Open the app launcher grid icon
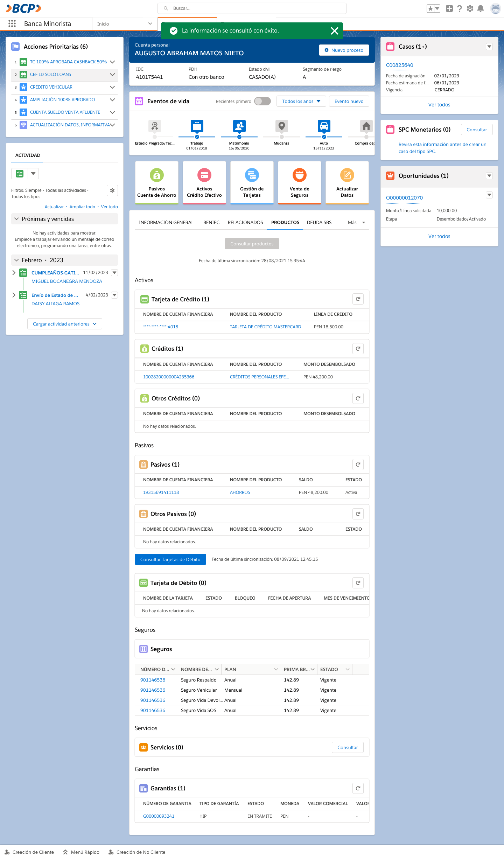The height and width of the screenshot is (859, 504). point(12,23)
